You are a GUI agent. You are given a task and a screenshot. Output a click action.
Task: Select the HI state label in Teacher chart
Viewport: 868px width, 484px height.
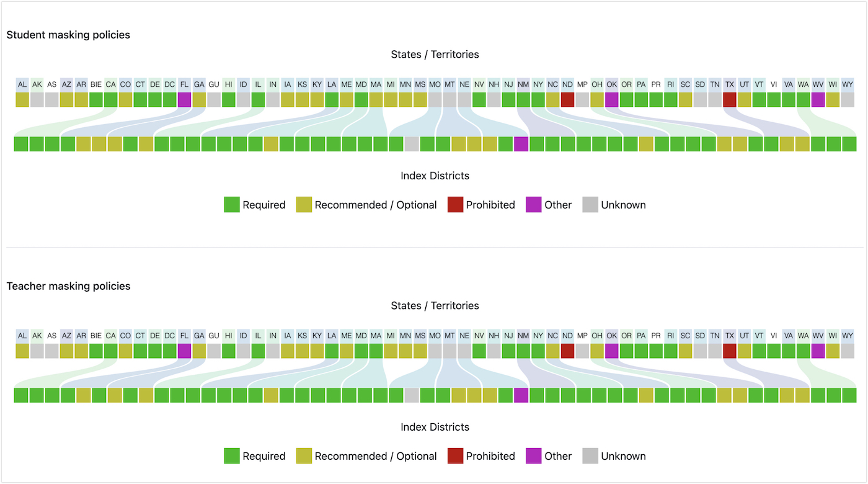pyautogui.click(x=229, y=336)
